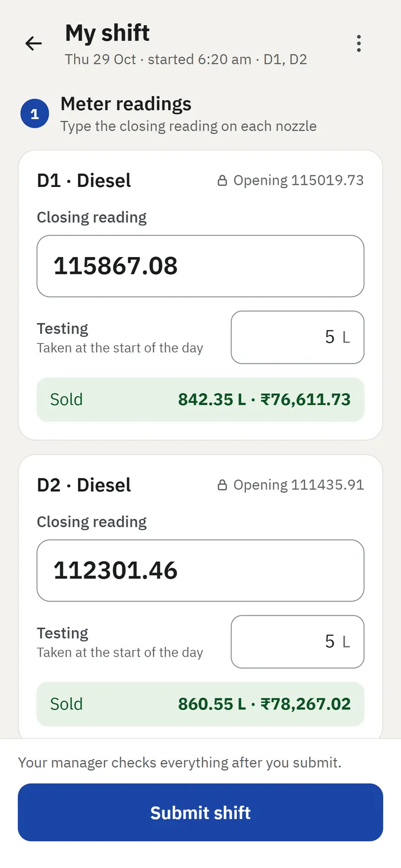Click the lock icon beside Opening 115019.73
This screenshot has height=868, width=401.
point(222,181)
